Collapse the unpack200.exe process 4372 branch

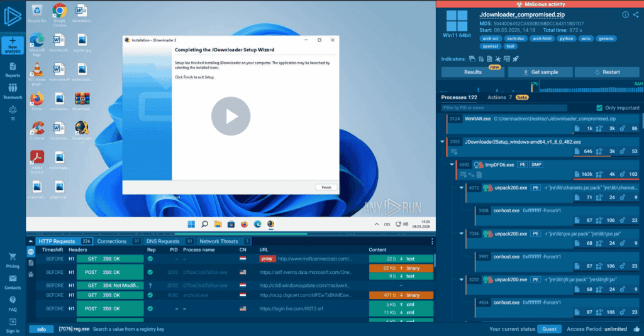[x=461, y=188]
